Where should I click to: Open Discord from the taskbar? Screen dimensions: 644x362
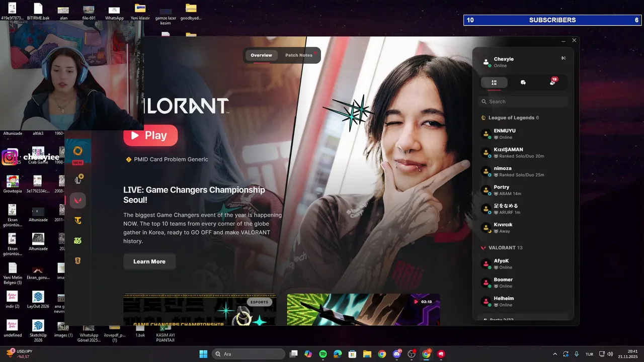pyautogui.click(x=397, y=354)
